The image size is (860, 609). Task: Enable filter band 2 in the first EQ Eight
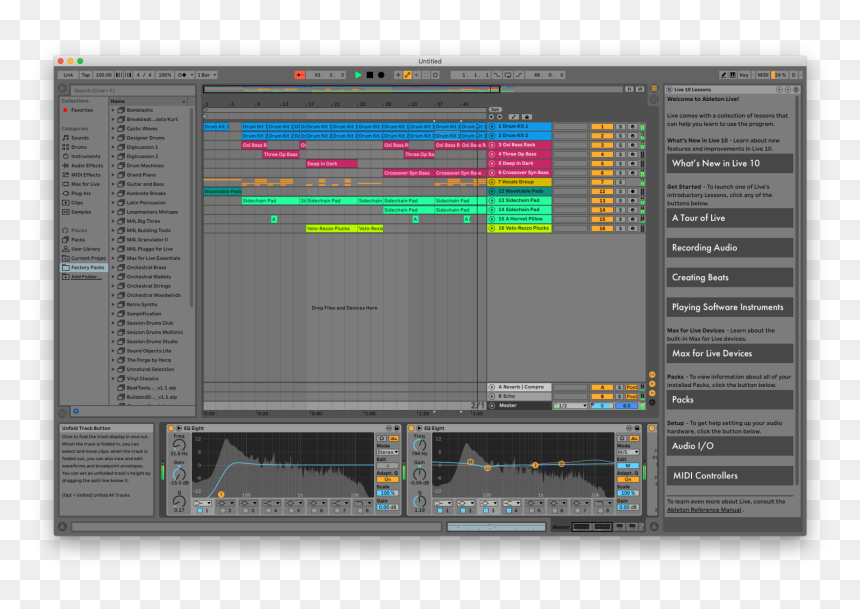(223, 511)
